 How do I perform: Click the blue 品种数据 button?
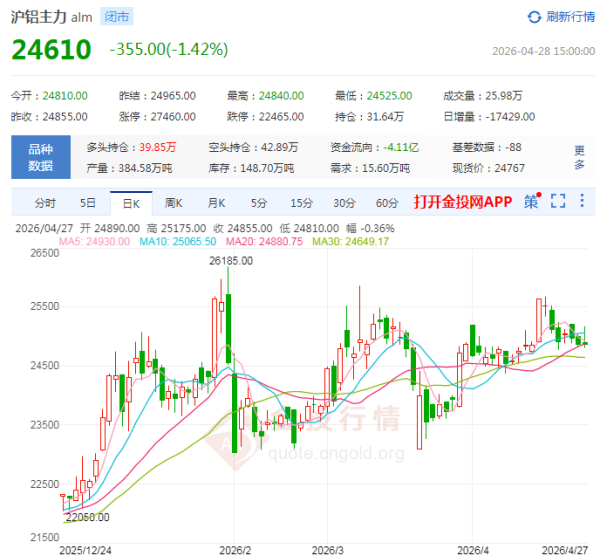pos(41,157)
